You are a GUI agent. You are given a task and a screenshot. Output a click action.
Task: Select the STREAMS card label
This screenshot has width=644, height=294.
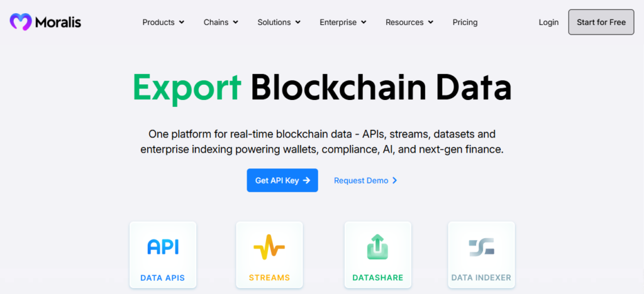tap(269, 277)
